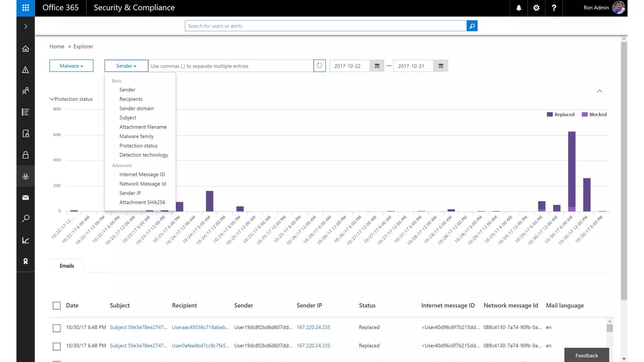Open the Malware view dropdown
This screenshot has width=644, height=362.
(71, 66)
